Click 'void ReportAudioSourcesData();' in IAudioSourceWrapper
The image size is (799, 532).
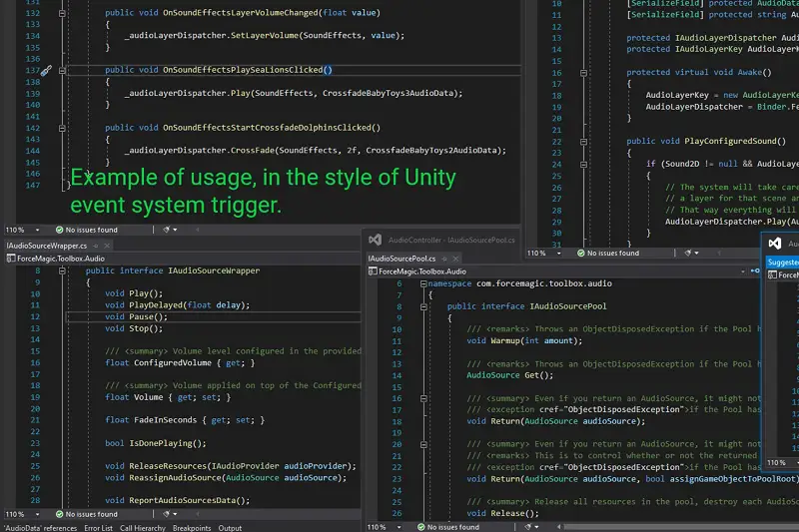178,500
